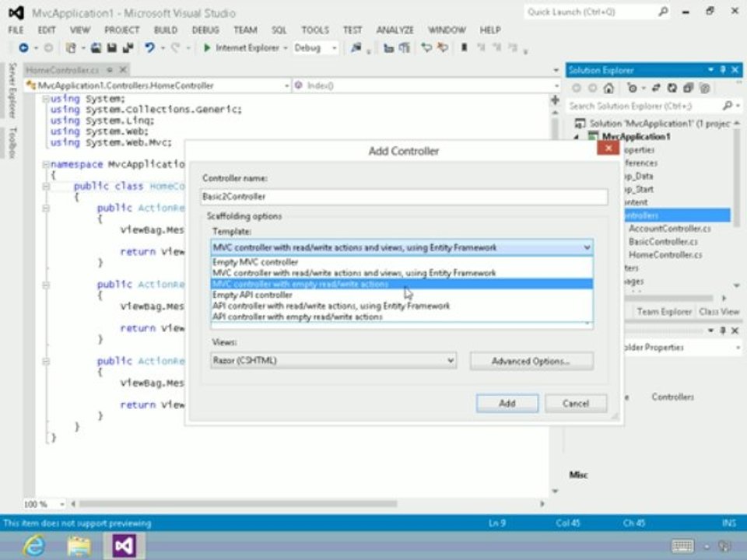Click the Solution Explorer search magnifier icon
Viewport: 747px width, 560px height.
pyautogui.click(x=727, y=106)
